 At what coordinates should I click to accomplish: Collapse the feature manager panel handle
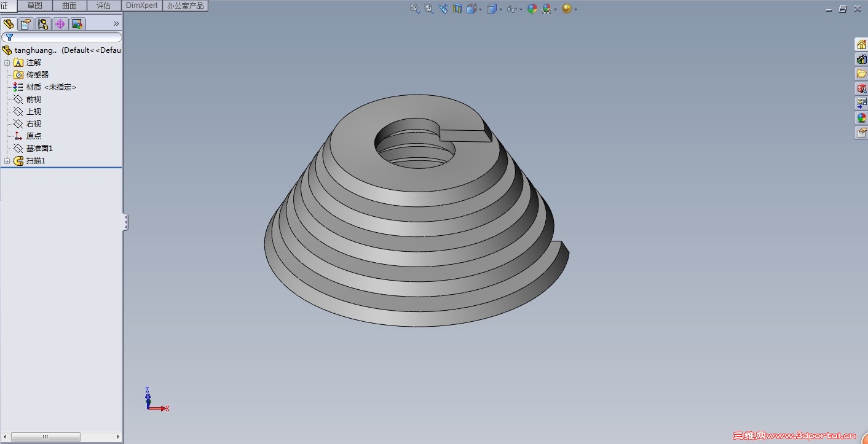point(125,222)
